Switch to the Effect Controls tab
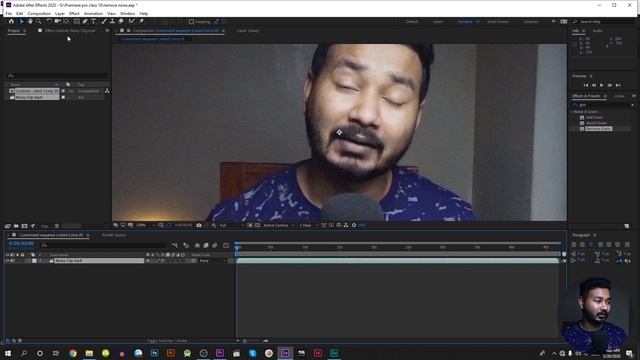Screen dimensions: 640x360 69,31
